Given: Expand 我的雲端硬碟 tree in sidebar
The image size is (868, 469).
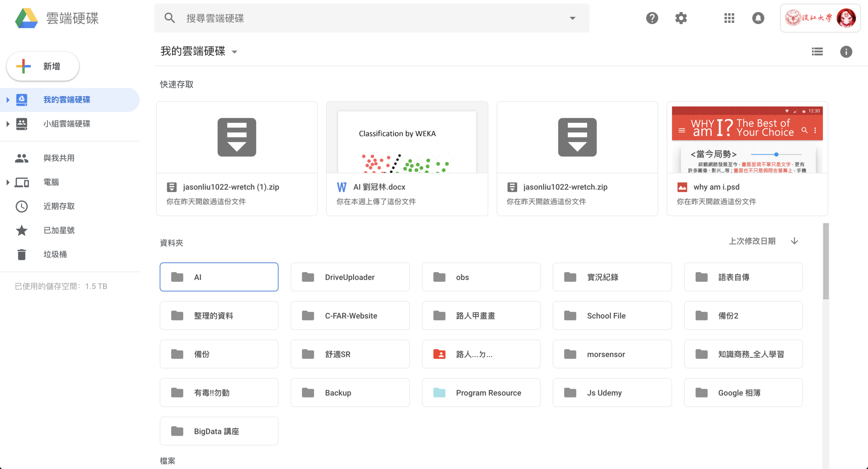Looking at the screenshot, I should point(8,100).
